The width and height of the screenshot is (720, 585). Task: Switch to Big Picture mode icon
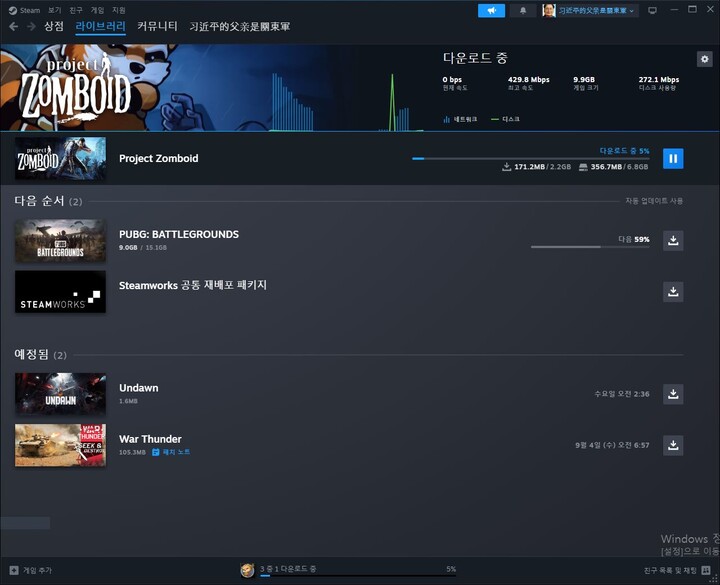[x=652, y=10]
